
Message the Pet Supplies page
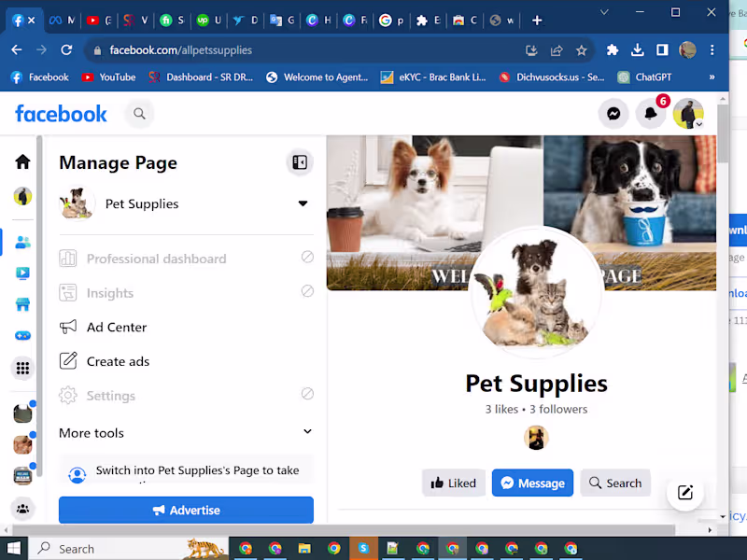pos(532,483)
